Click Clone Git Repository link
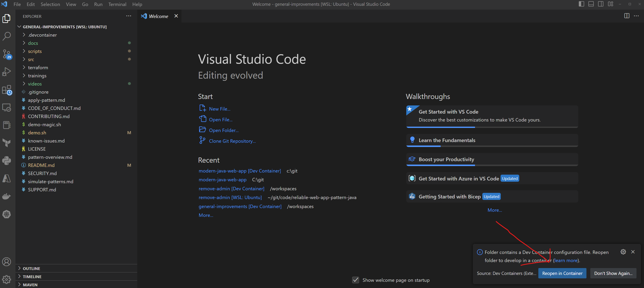The image size is (644, 288). click(x=232, y=141)
